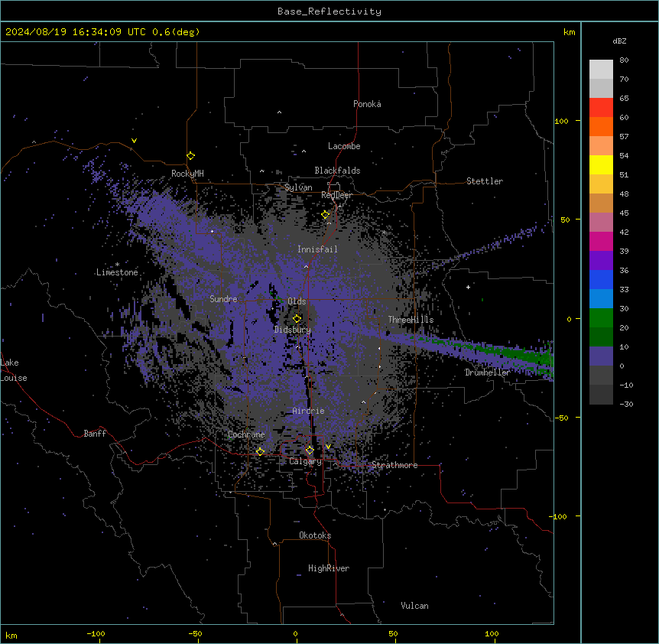
Task: Select the bright yellow legend swatch
Action: click(x=601, y=164)
